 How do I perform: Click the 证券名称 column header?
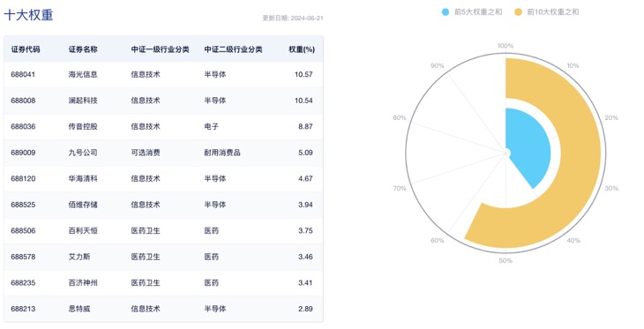(83, 49)
